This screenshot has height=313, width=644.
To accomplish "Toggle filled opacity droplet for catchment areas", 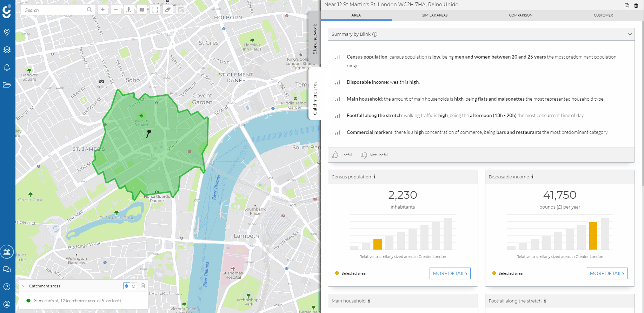I will 126,286.
